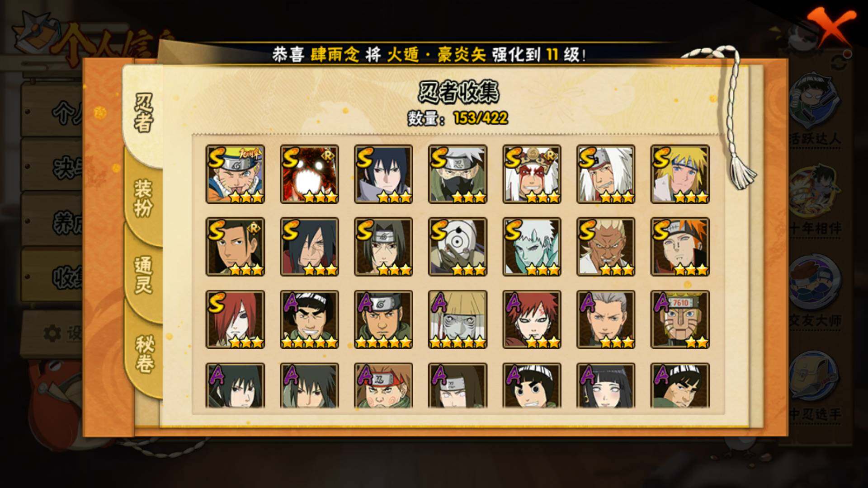Select the 7610 masked Naruto A-rank portrait

[x=680, y=319]
